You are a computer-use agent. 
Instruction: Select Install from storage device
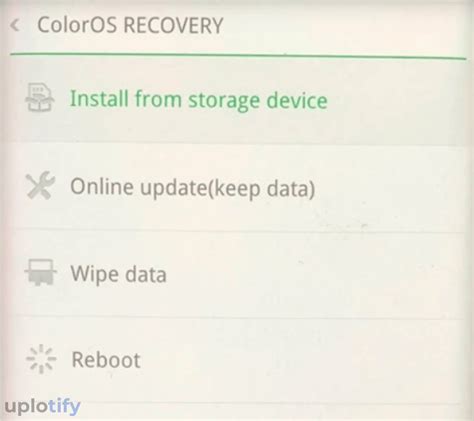click(237, 102)
